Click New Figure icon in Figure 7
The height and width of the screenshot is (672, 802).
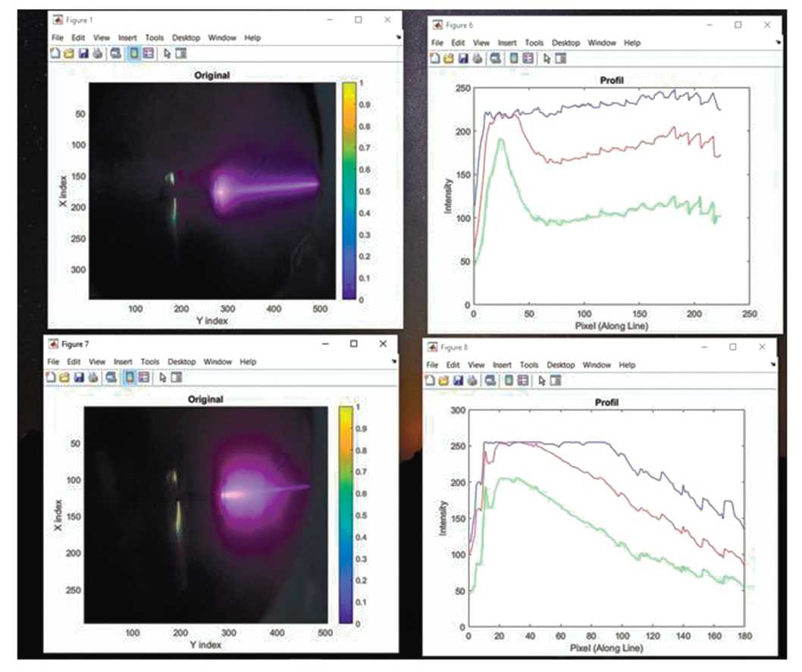click(51, 377)
